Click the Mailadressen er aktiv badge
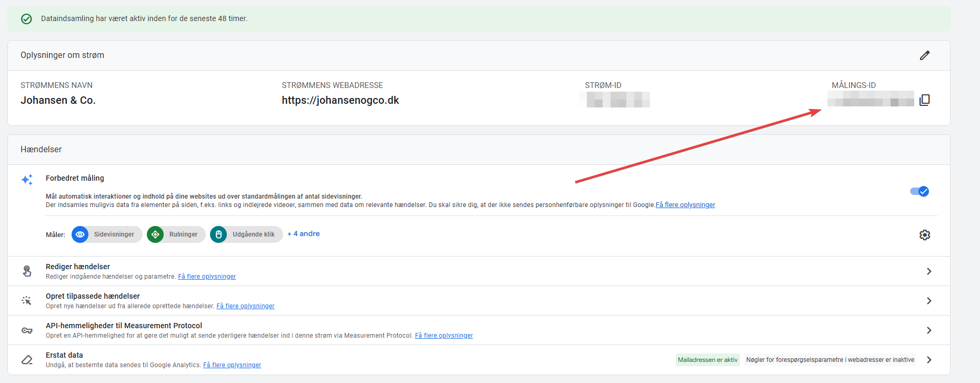Image resolution: width=980 pixels, height=383 pixels. pyautogui.click(x=708, y=360)
